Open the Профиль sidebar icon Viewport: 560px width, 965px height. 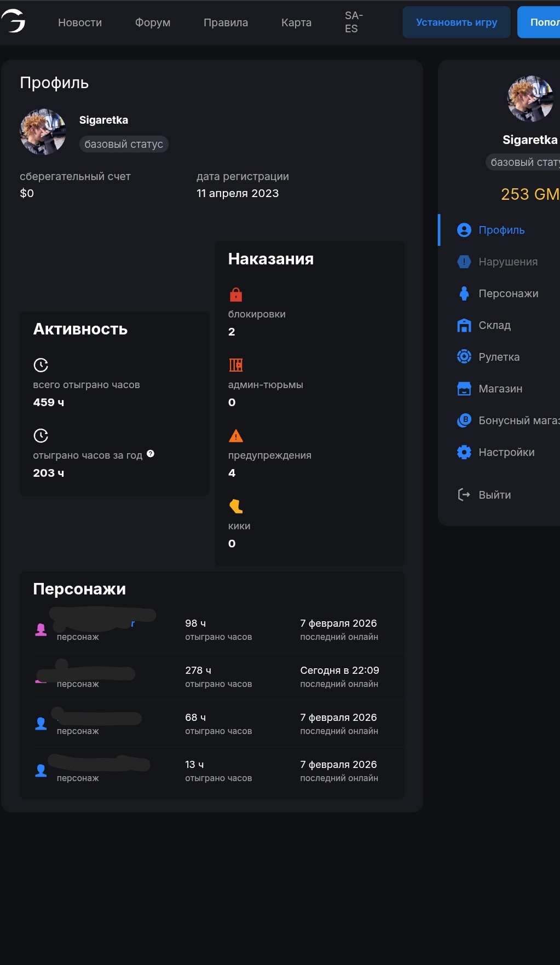[464, 230]
